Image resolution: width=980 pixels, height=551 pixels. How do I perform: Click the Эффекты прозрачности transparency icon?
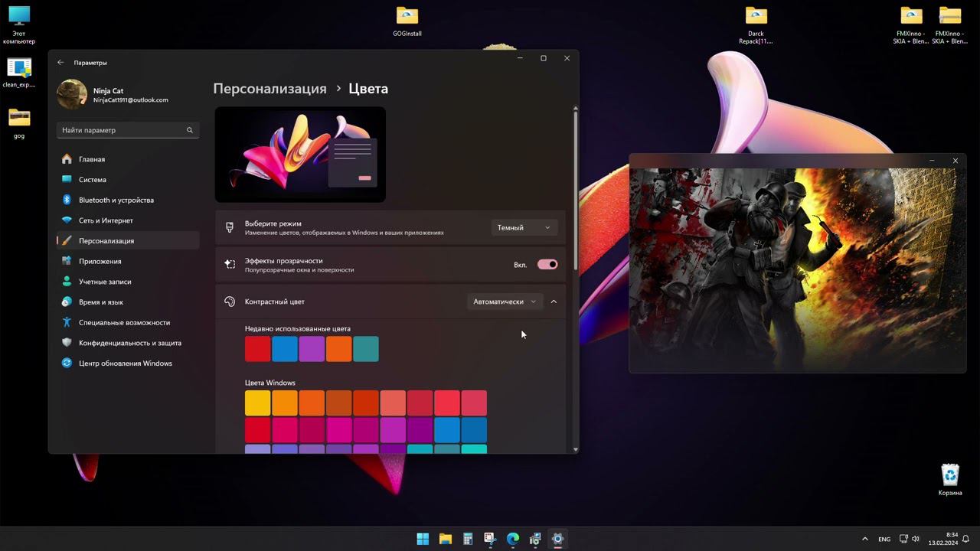229,265
